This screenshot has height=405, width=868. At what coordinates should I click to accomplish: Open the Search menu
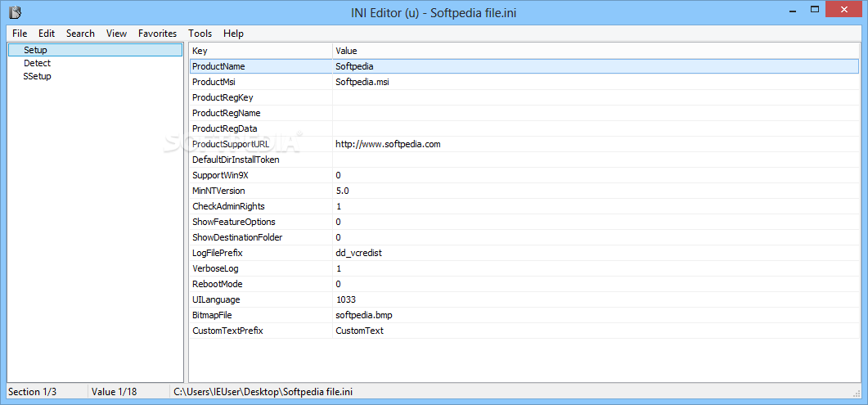(80, 34)
